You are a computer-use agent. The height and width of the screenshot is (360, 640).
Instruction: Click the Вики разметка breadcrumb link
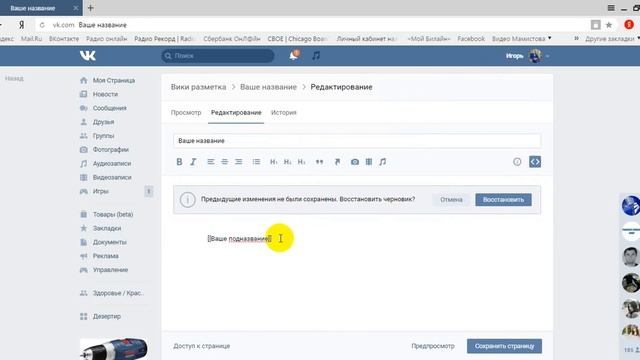click(198, 87)
